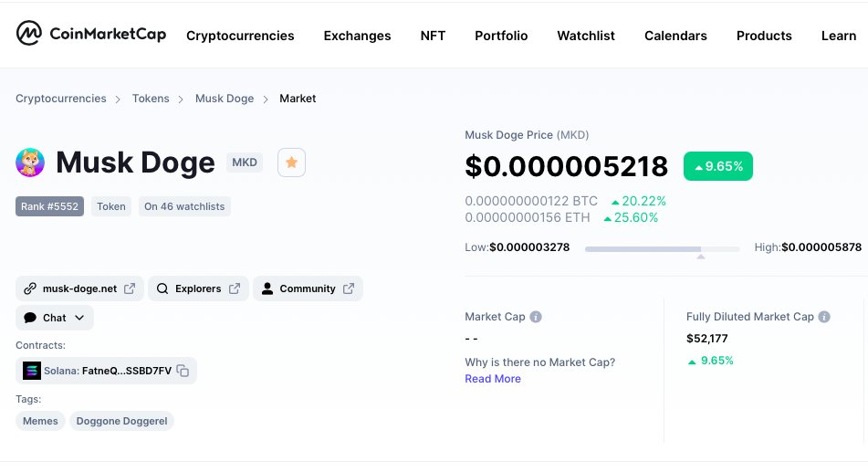The image size is (868, 472).
Task: Click the 20.22% BTC change
Action: pos(638,201)
